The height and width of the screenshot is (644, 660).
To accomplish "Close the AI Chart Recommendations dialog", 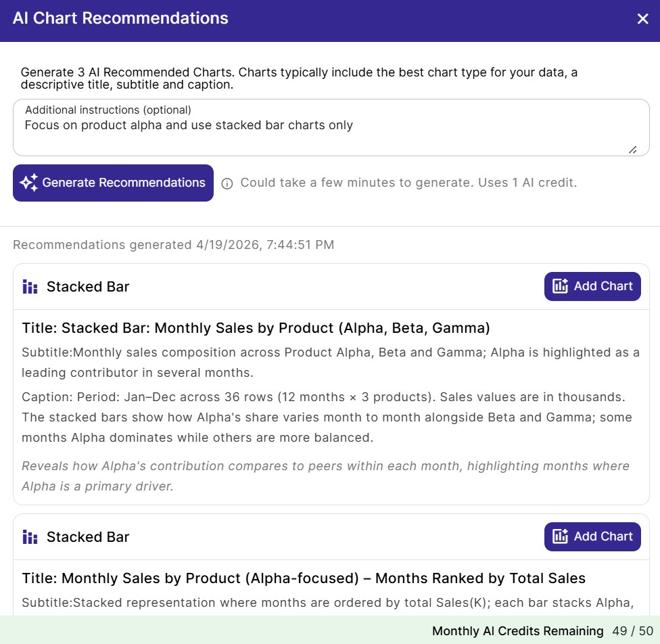I will (642, 18).
